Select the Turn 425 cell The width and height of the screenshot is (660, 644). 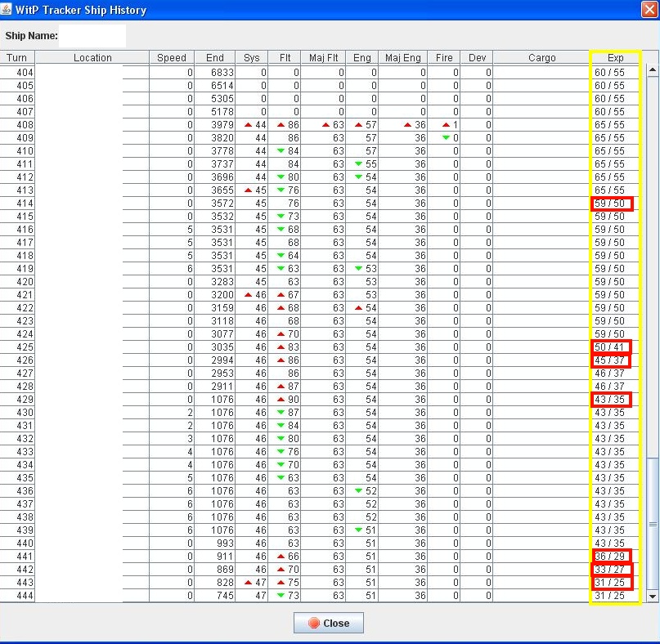[x=17, y=347]
